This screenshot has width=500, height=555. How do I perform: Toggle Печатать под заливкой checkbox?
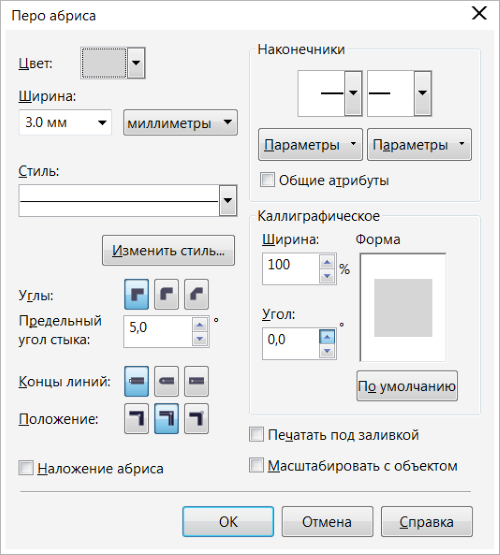point(257,434)
